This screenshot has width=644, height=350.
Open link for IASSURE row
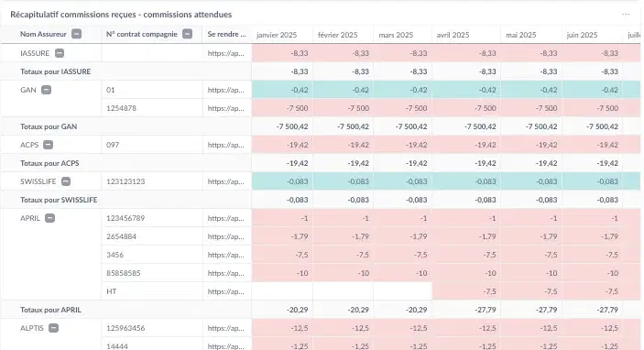[225, 53]
